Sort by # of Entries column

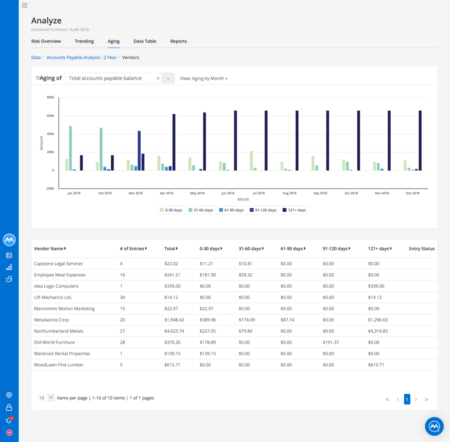tap(133, 249)
